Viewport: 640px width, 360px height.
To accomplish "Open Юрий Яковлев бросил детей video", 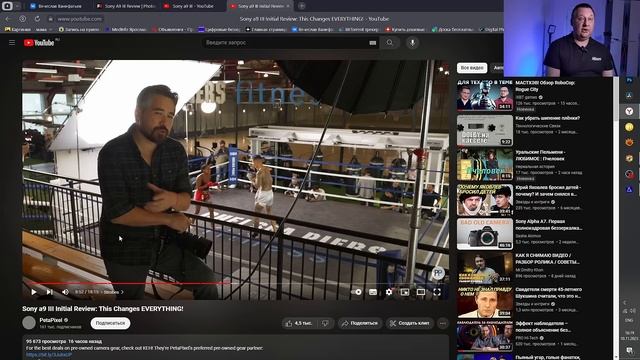I will pyautogui.click(x=484, y=200).
